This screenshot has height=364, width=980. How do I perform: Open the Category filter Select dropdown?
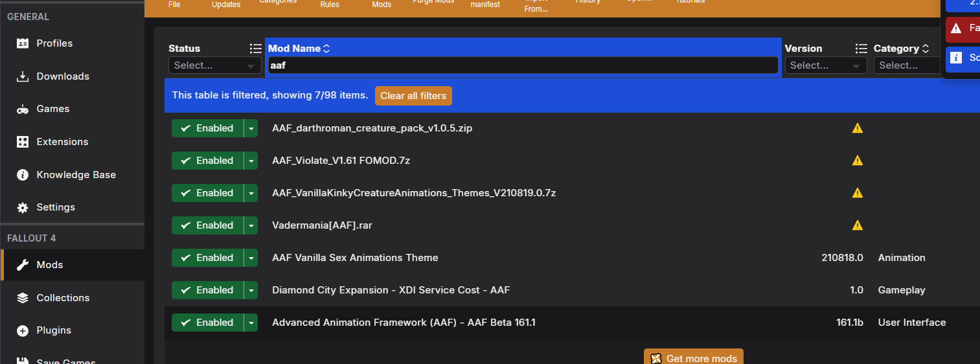907,65
